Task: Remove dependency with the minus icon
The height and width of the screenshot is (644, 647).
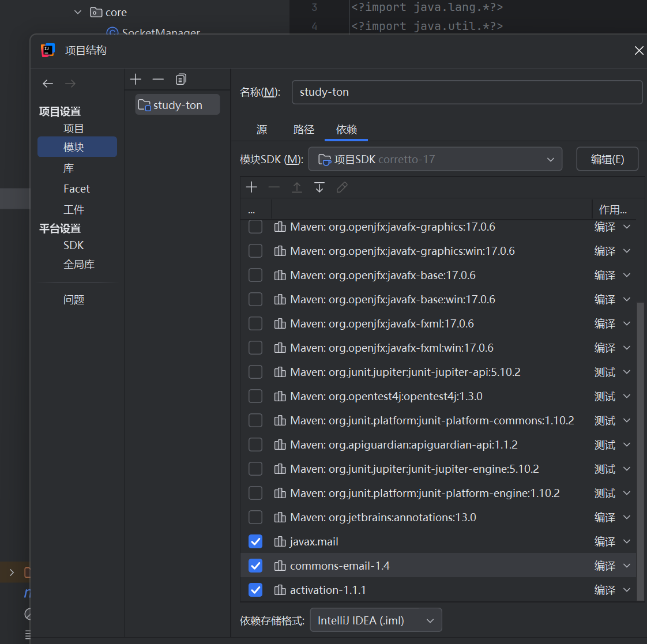Action: click(274, 187)
